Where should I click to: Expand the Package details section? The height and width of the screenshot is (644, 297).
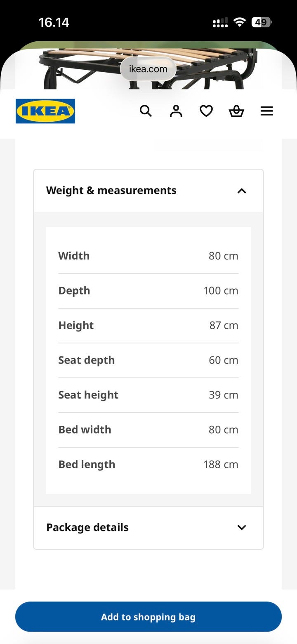coord(148,527)
